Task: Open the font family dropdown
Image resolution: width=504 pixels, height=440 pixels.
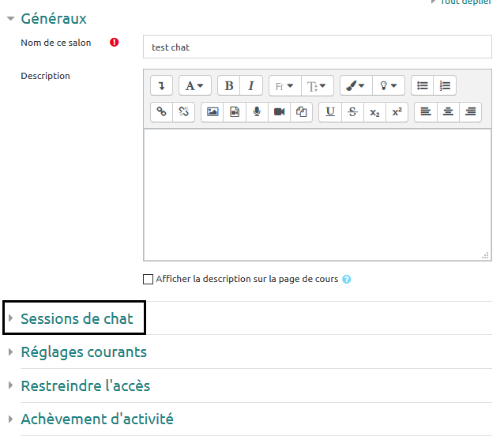Action: tap(284, 86)
